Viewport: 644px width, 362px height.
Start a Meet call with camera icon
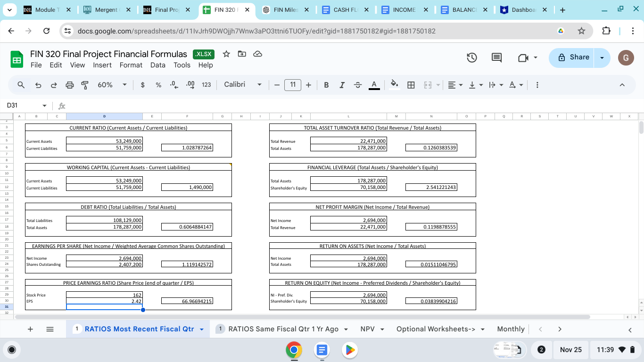tap(523, 58)
